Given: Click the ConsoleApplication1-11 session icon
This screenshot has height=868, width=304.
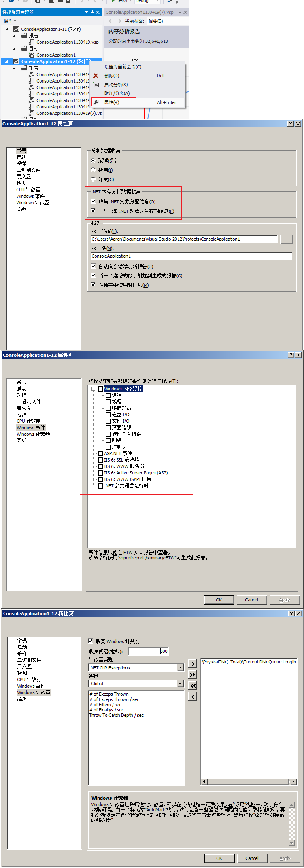Looking at the screenshot, I should pyautogui.click(x=16, y=29).
